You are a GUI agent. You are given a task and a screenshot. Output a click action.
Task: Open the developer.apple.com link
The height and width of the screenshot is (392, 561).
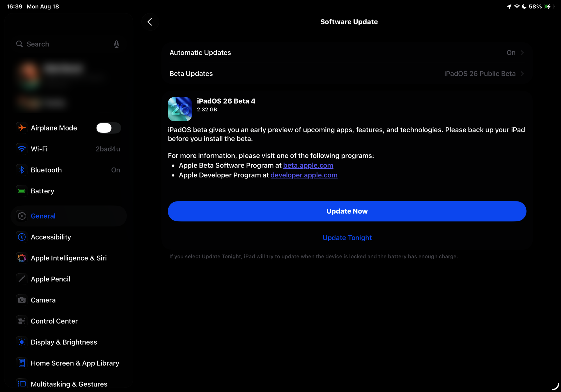point(304,175)
